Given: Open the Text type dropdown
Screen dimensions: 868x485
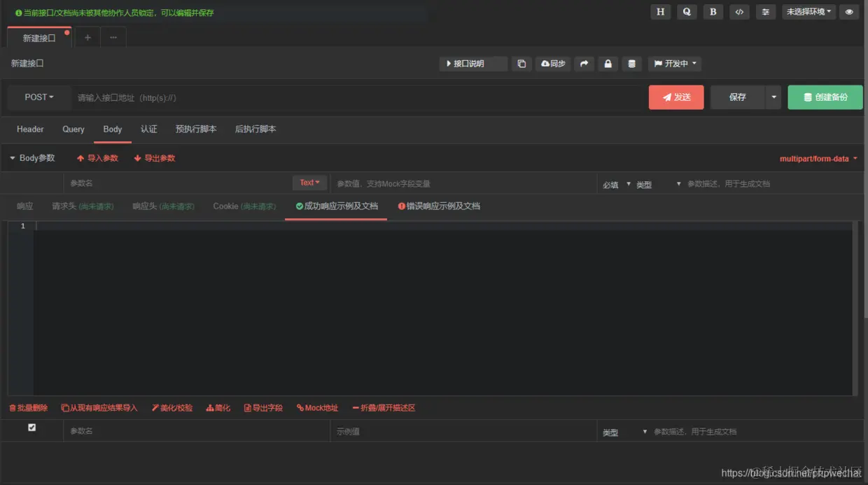Looking at the screenshot, I should pos(309,183).
